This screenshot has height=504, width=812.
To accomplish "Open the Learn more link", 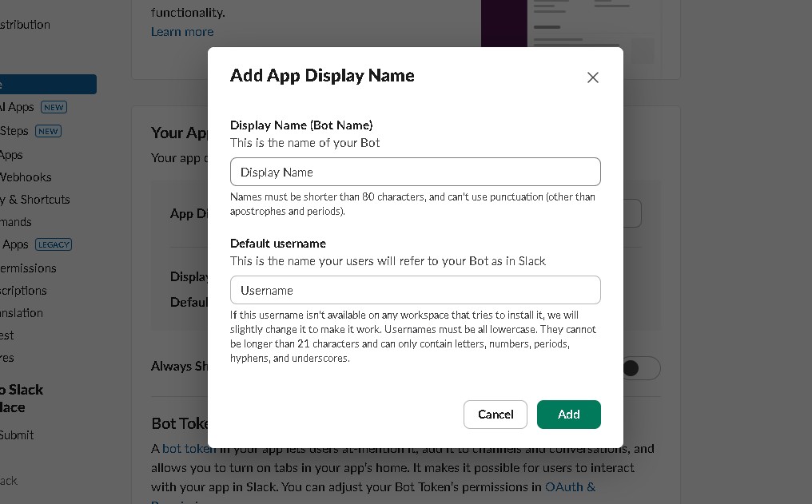I will [x=182, y=32].
